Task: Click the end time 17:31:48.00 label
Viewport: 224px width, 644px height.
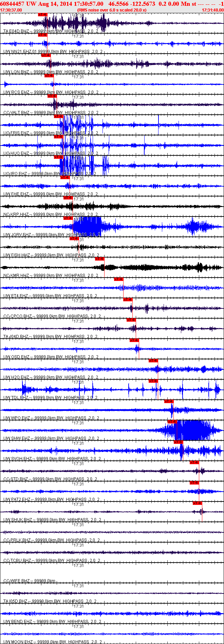Action: point(213,10)
